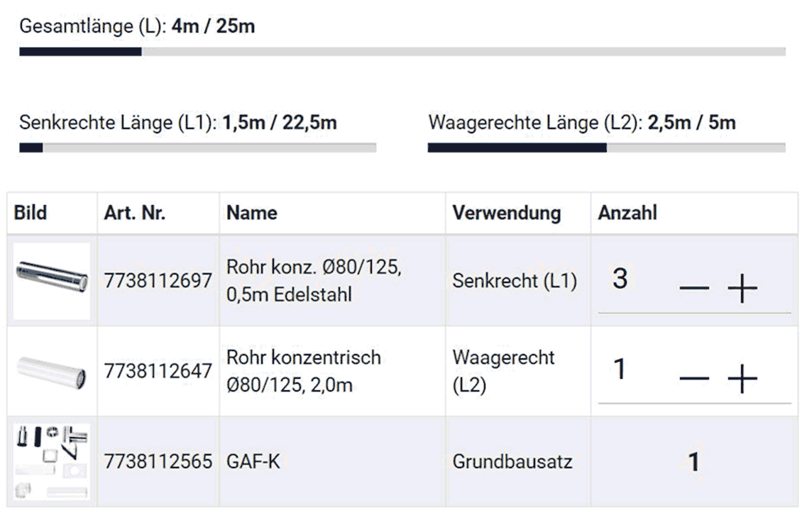
Task: Click the Gesamtlänge progress bar
Action: pos(402,52)
